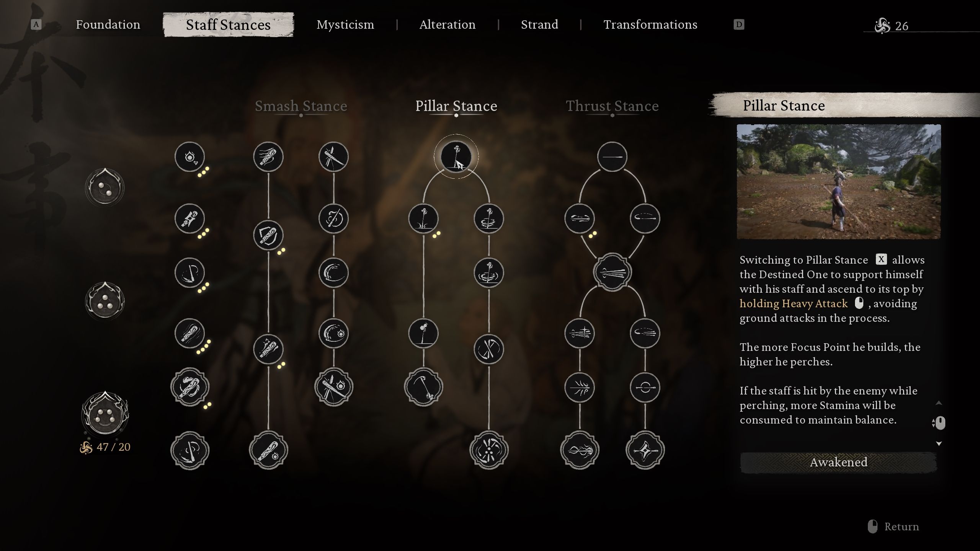Toggle the bottom sidebar node cluster
This screenshot has width=980, height=551.
[106, 414]
